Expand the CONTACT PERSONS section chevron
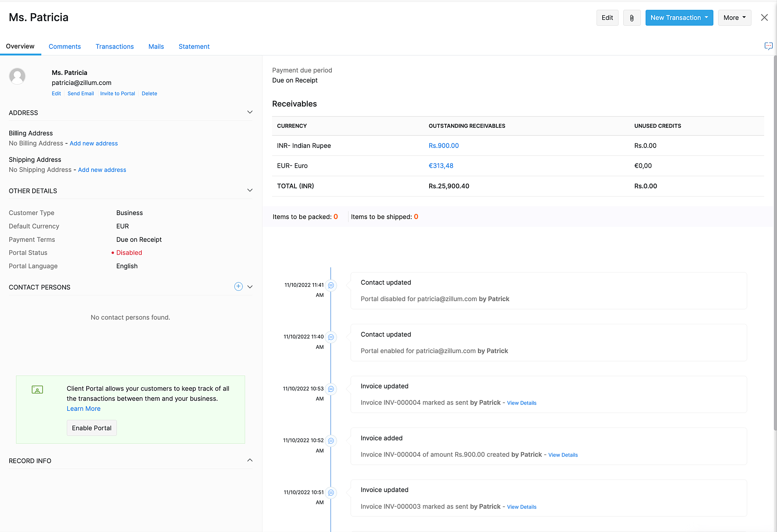The height and width of the screenshot is (532, 777). click(x=250, y=287)
